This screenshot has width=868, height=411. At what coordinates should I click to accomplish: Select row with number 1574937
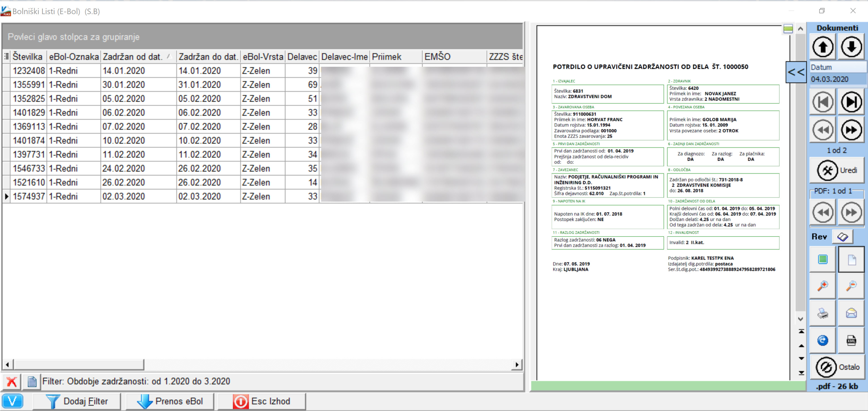click(263, 197)
